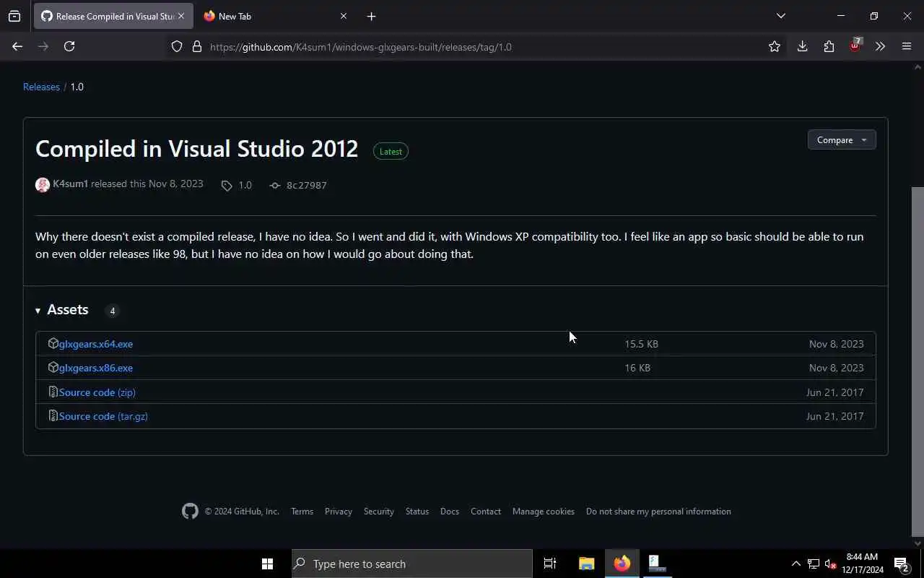This screenshot has height=578, width=924.
Task: Select the Release Compiled in Visual Studio tab
Action: (113, 16)
